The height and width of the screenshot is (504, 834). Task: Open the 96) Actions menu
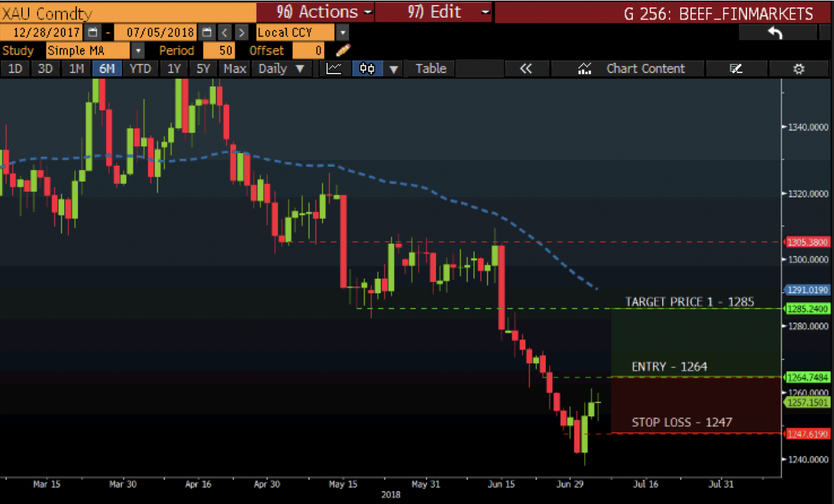click(x=315, y=12)
